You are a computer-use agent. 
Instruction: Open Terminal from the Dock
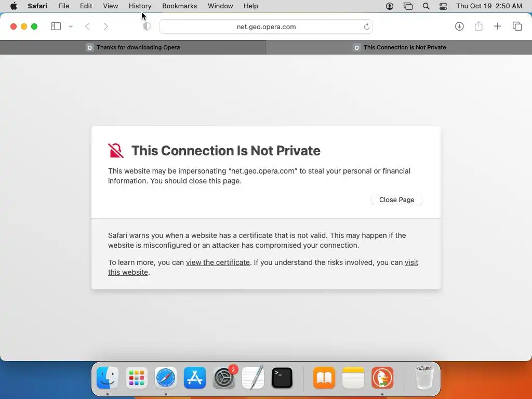coord(282,377)
